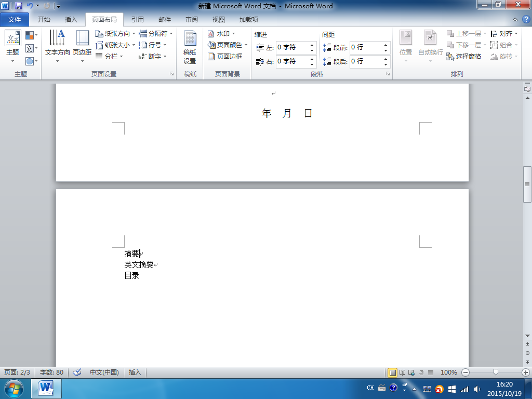Open theme colors dropdown
The width and height of the screenshot is (532, 399).
[x=32, y=35]
